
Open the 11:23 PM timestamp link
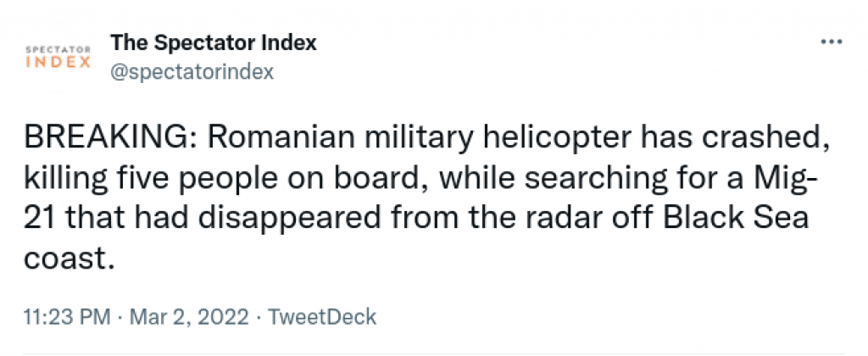(x=66, y=317)
